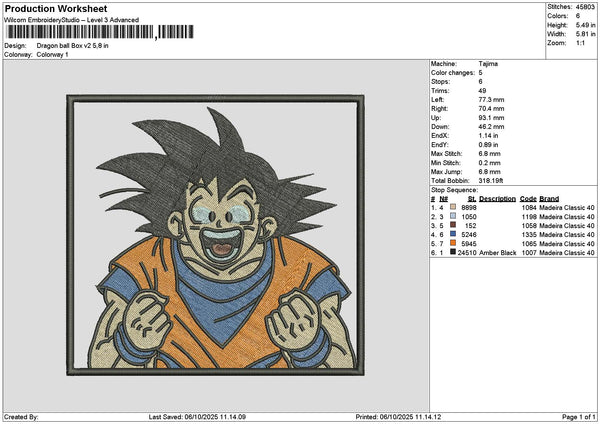Click the beige swatch for code 1084
600x424 pixels.
[453, 207]
